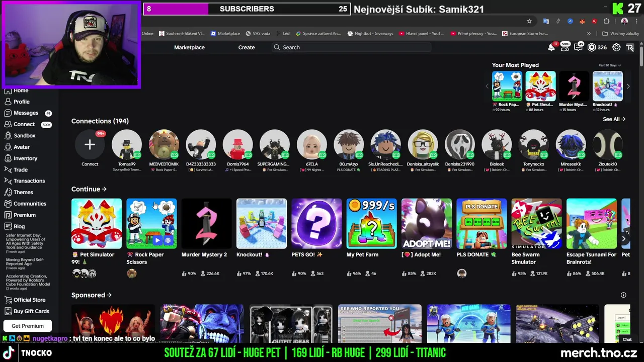Open Blog in the sidebar

point(19,226)
